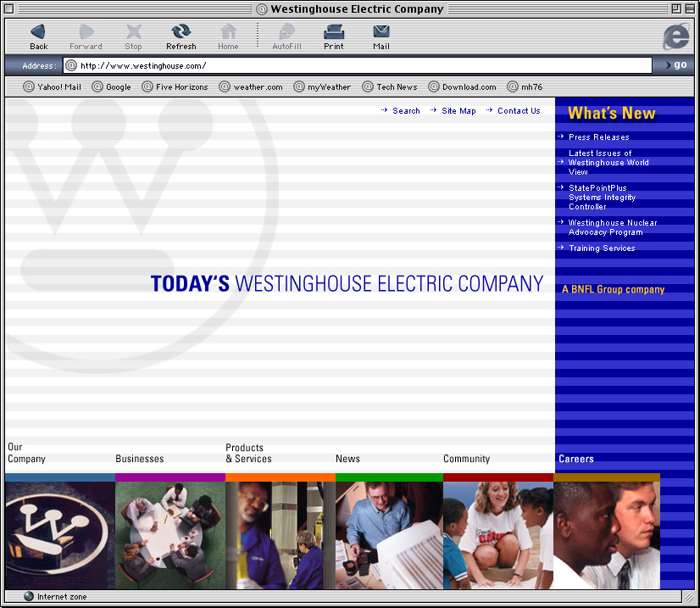Follow the Contact Us link

point(519,111)
